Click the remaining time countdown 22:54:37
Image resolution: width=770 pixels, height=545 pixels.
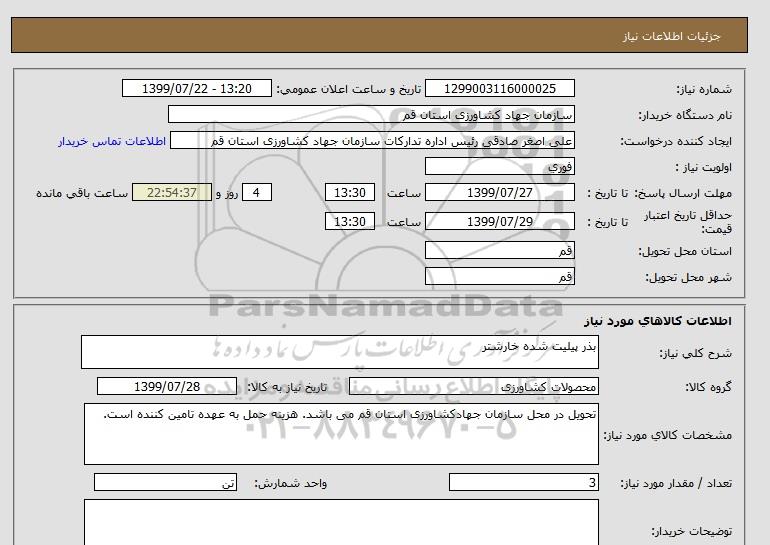tap(172, 192)
